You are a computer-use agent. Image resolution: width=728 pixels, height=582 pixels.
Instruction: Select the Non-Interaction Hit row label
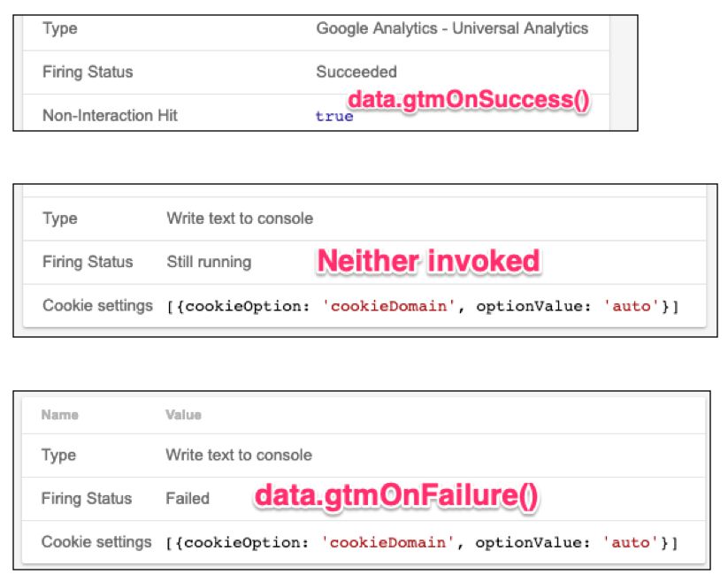pos(110,116)
